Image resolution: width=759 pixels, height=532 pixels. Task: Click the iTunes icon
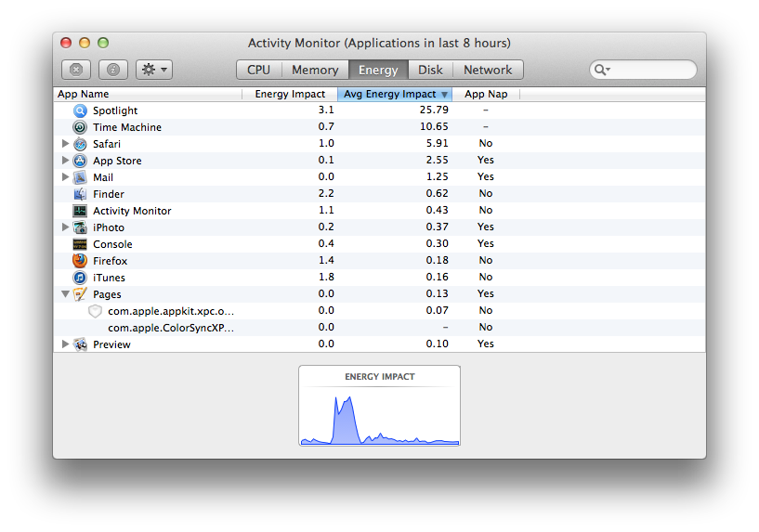pos(80,278)
